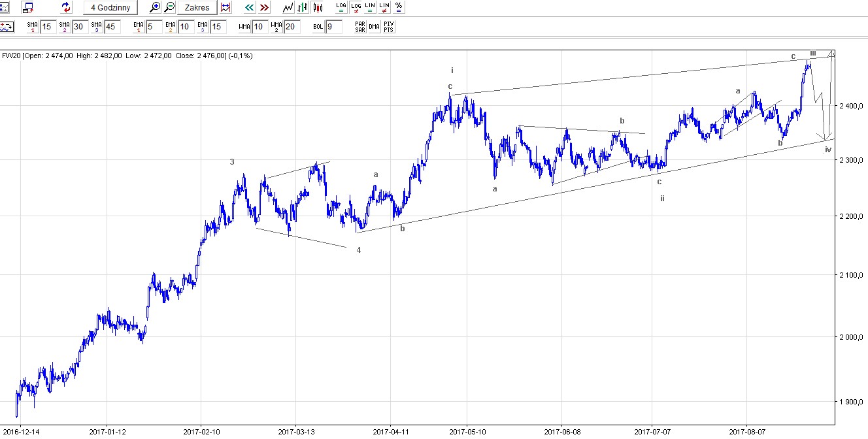Toggle the first WMA indicator
The height and width of the screenshot is (439, 868).
pyautogui.click(x=244, y=27)
